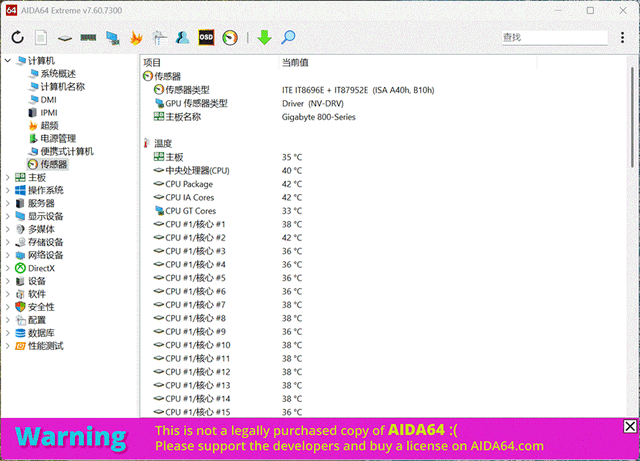Click the Gigabyte 800-Series value
The height and width of the screenshot is (461, 640).
(x=318, y=117)
